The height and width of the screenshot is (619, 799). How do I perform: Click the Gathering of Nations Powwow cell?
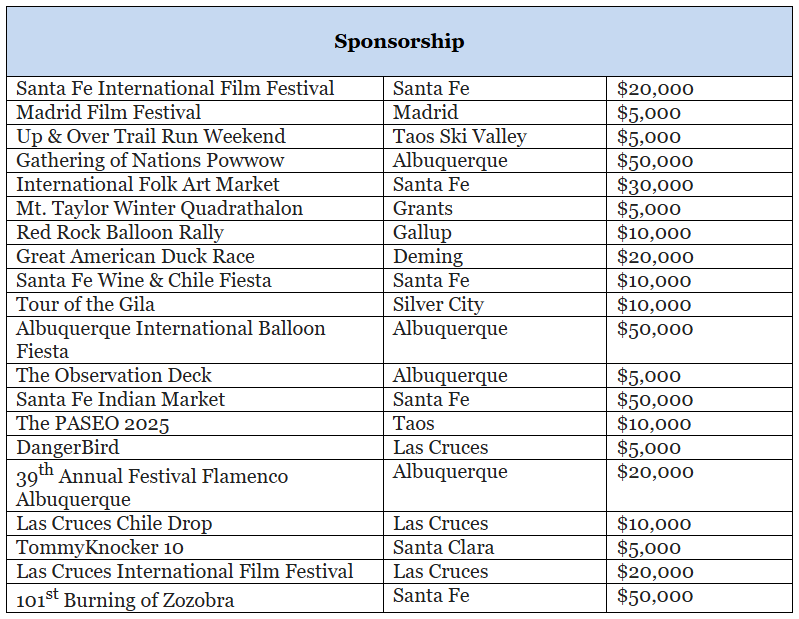(150, 160)
